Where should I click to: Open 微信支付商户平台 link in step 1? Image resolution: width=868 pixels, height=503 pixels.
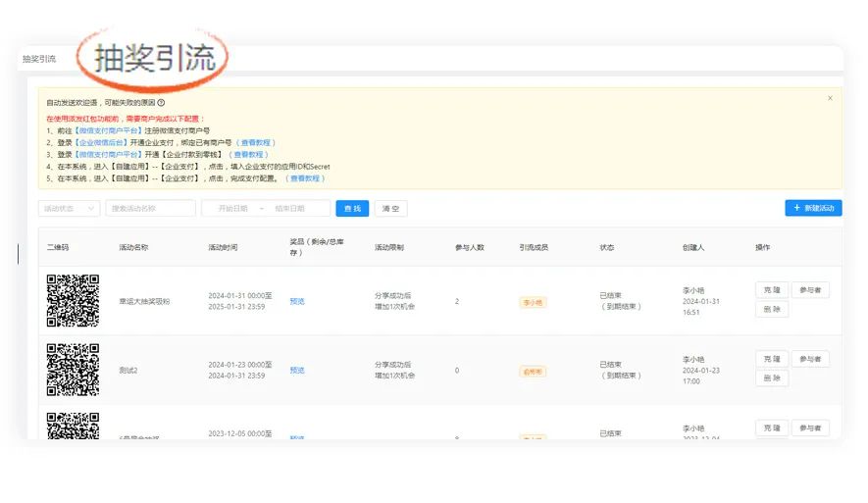point(109,130)
